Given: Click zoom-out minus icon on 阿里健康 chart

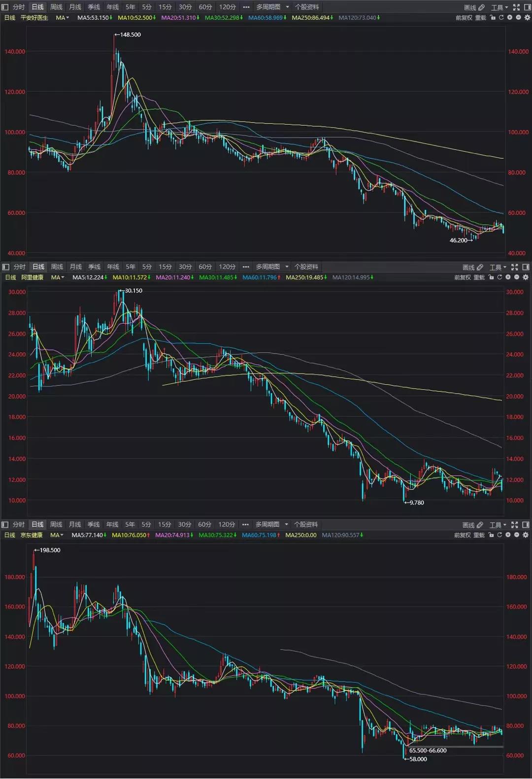Looking at the screenshot, I should pyautogui.click(x=517, y=277).
